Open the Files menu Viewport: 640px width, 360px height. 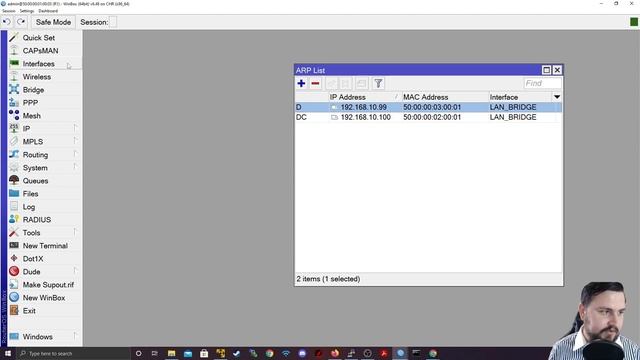point(30,194)
